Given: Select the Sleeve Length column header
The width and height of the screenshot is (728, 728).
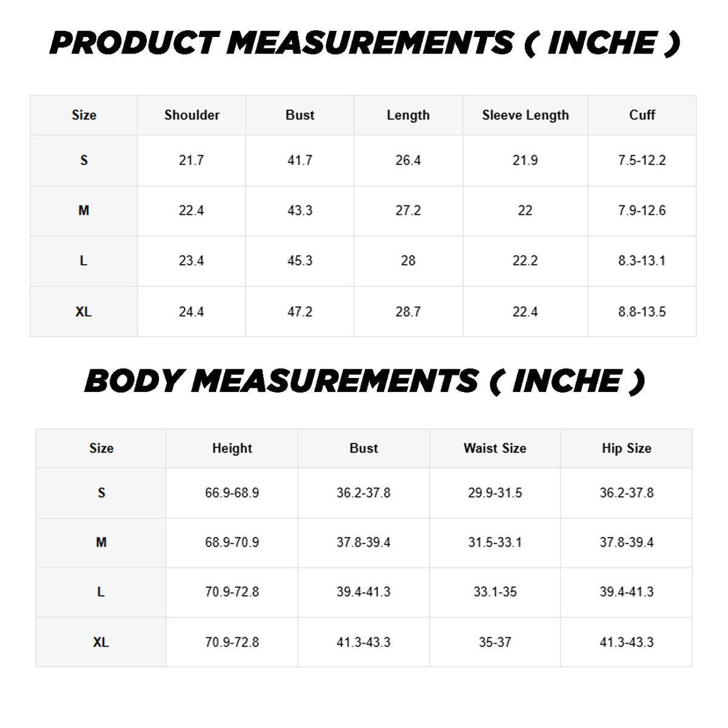Looking at the screenshot, I should click(x=525, y=115).
